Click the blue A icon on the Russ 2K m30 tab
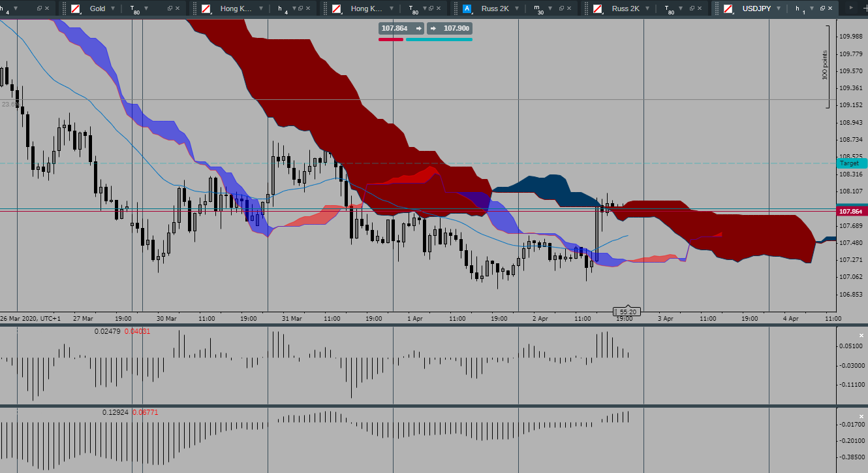The image size is (868, 473). point(467,8)
